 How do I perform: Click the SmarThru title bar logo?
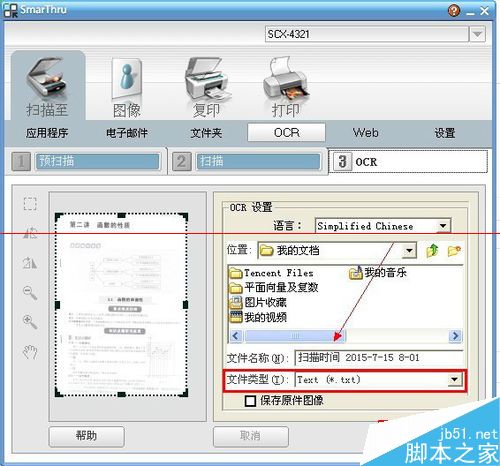pyautogui.click(x=10, y=10)
